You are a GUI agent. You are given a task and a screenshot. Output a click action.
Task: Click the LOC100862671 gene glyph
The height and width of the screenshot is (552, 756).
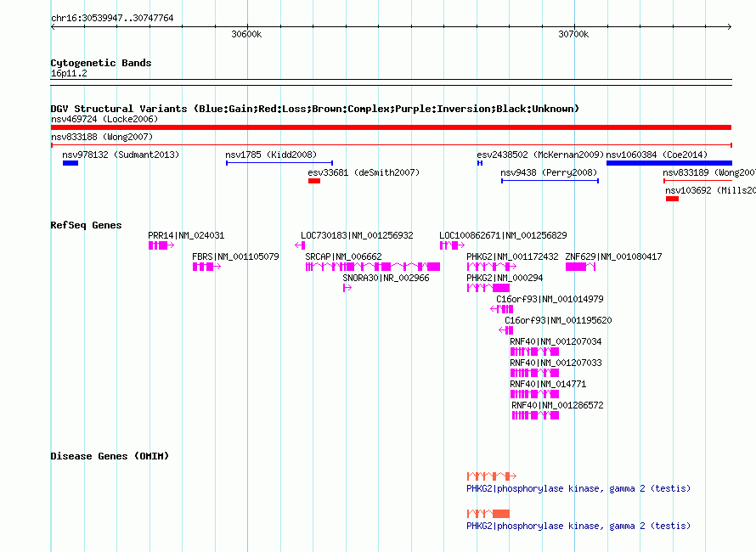(x=452, y=245)
